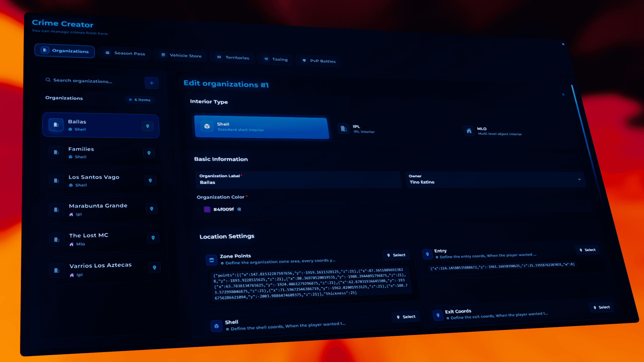Click the map pin icon for The Lost MC

click(x=153, y=237)
